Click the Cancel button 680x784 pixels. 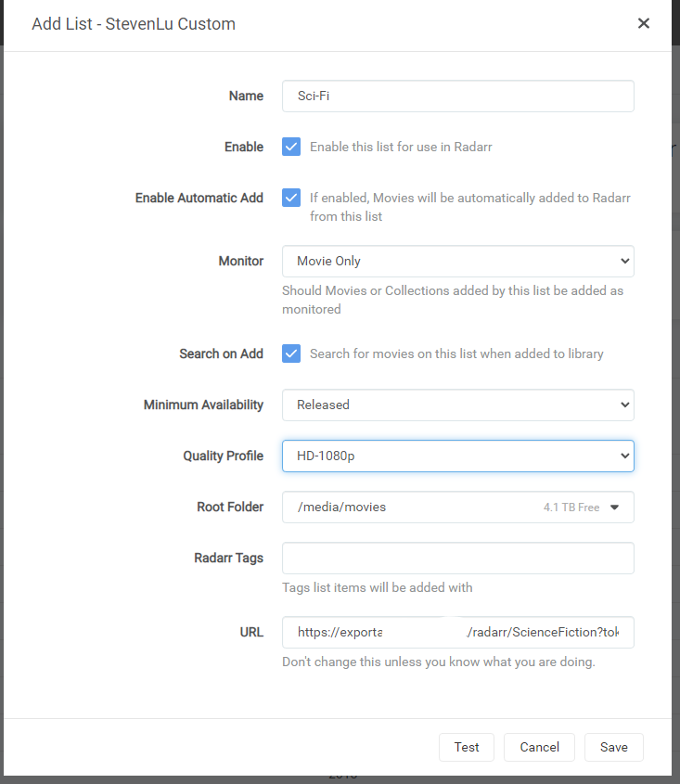coord(539,747)
